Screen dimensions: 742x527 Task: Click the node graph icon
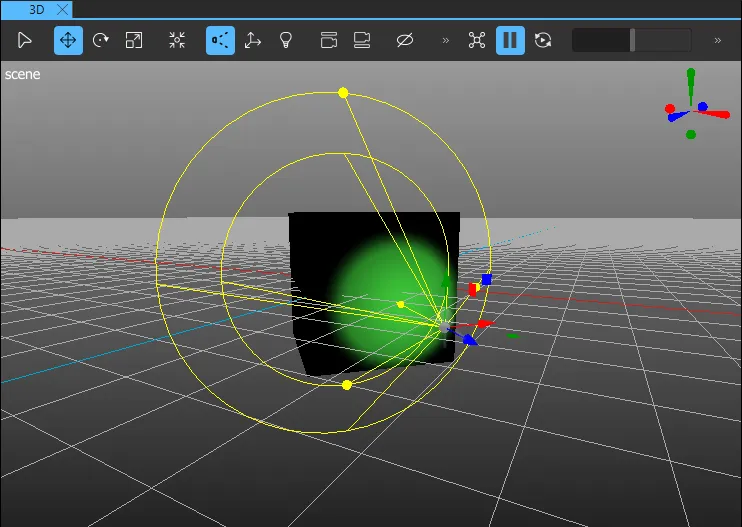point(477,40)
